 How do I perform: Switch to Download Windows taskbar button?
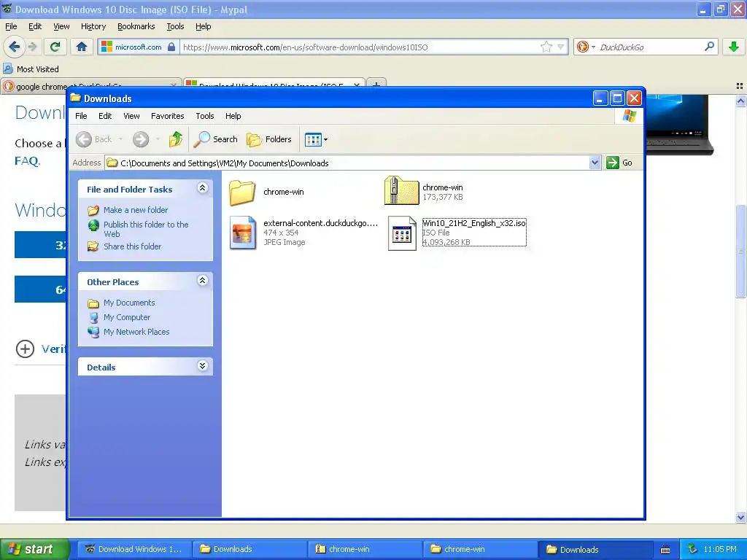[x=134, y=549]
